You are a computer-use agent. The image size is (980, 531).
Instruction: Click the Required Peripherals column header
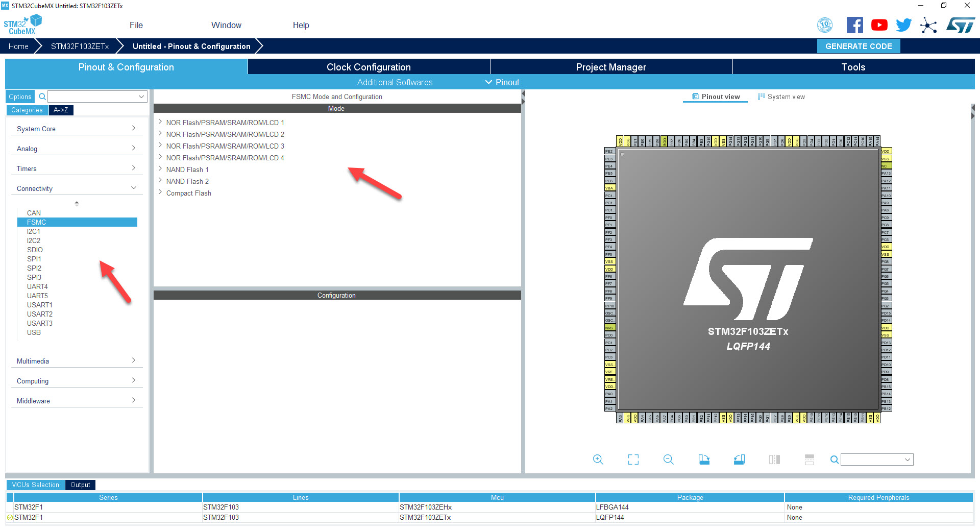[878, 497]
